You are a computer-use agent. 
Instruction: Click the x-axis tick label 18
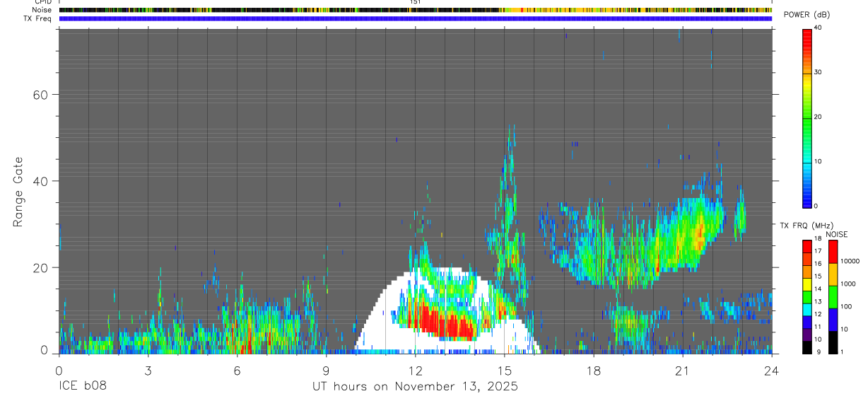[594, 371]
